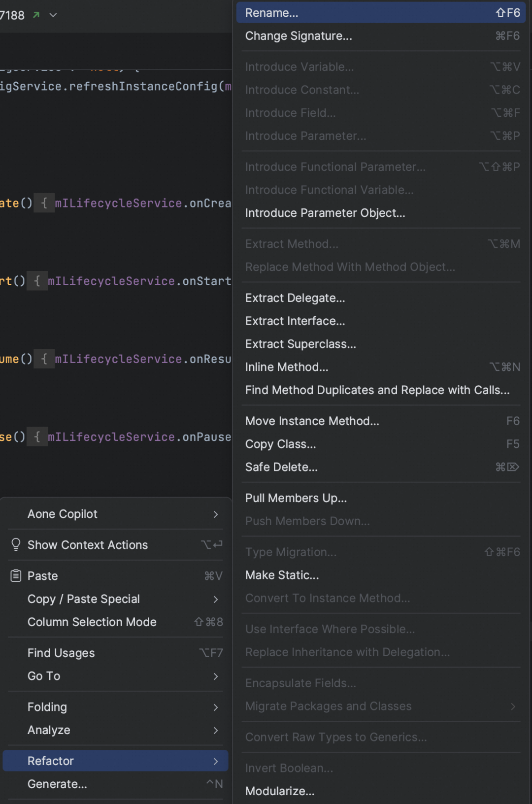
Task: Choose Extract Interface... option
Action: (381, 321)
